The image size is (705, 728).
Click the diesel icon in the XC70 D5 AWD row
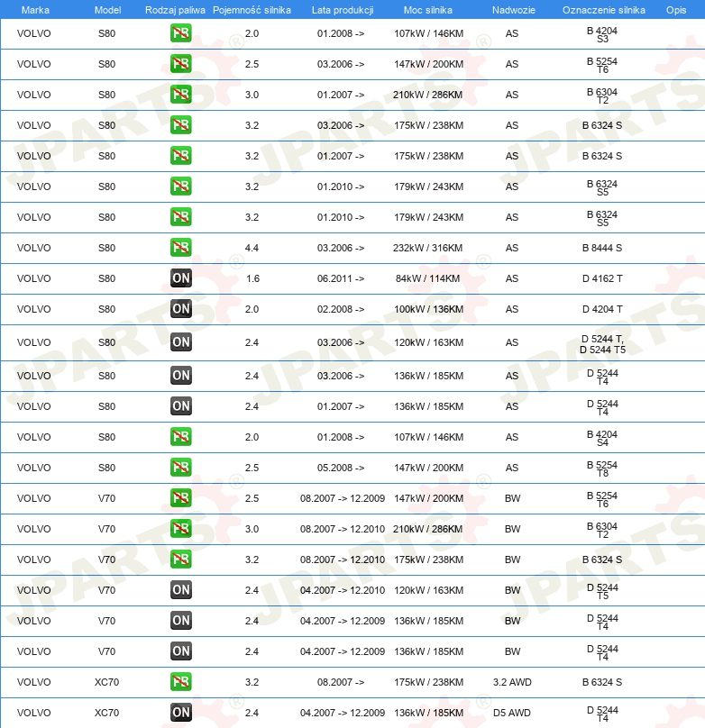(x=180, y=714)
